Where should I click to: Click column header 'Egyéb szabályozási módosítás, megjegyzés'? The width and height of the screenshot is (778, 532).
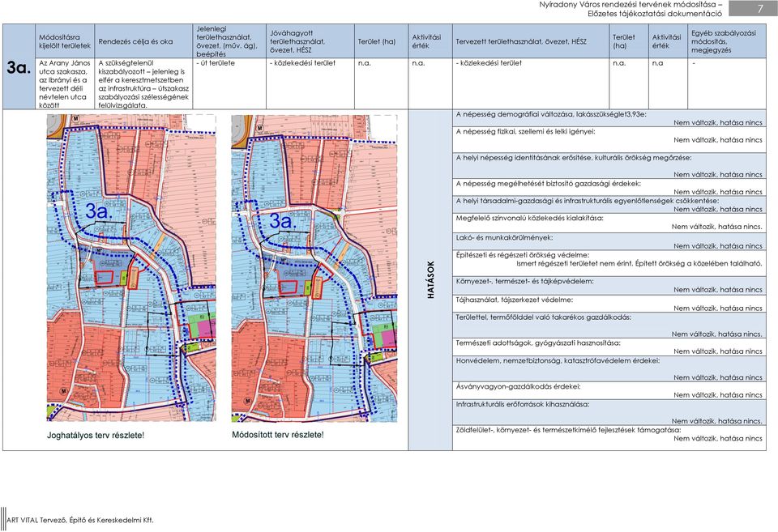726,41
